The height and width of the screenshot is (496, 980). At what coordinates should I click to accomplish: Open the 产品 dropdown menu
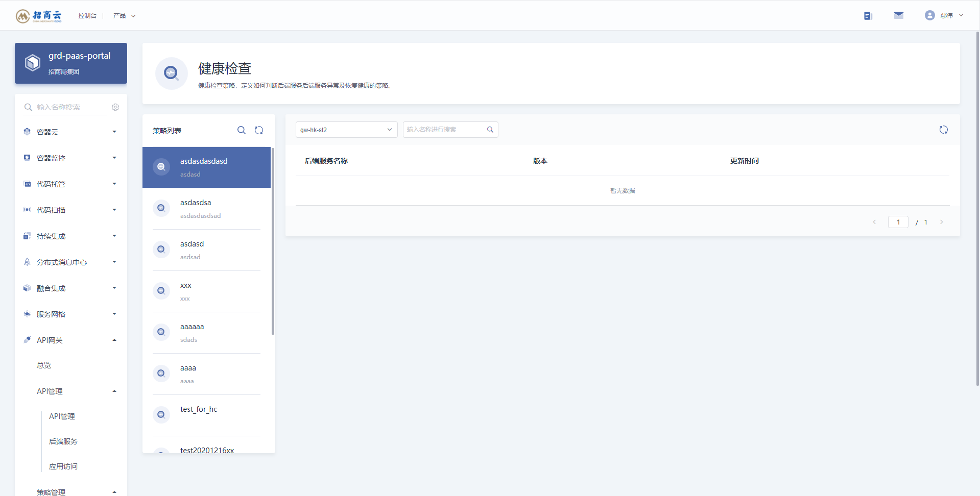pyautogui.click(x=124, y=16)
